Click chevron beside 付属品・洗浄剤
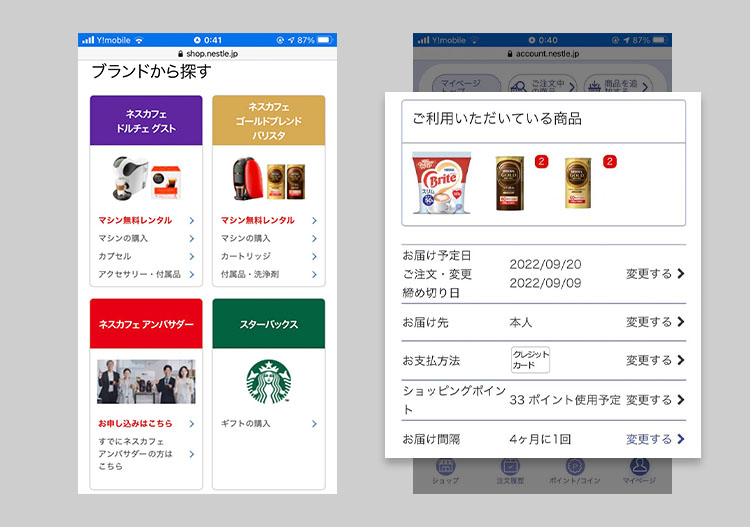 (x=314, y=274)
